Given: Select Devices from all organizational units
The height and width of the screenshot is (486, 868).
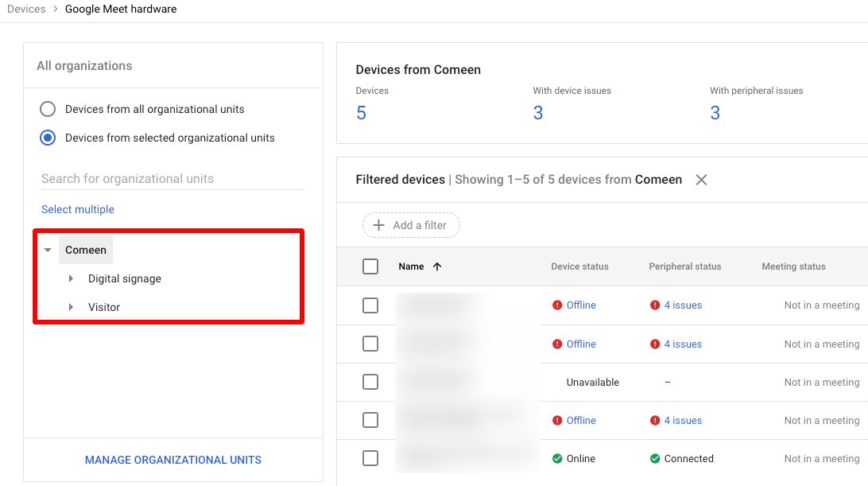Looking at the screenshot, I should tap(48, 109).
